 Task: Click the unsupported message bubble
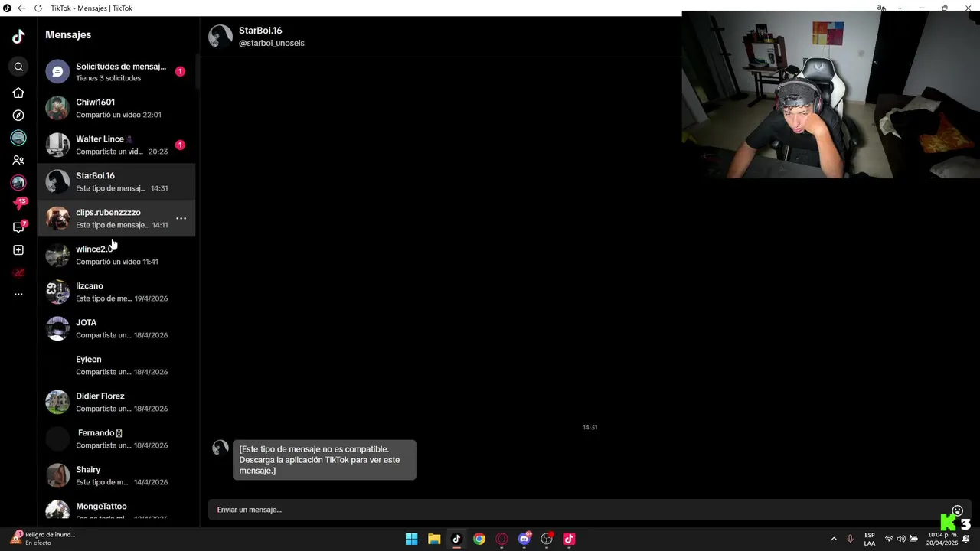click(x=325, y=460)
